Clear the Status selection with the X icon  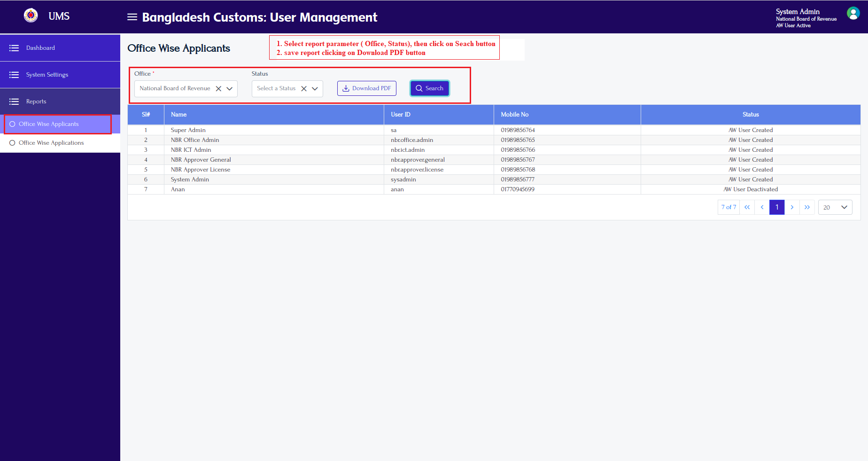(x=304, y=88)
